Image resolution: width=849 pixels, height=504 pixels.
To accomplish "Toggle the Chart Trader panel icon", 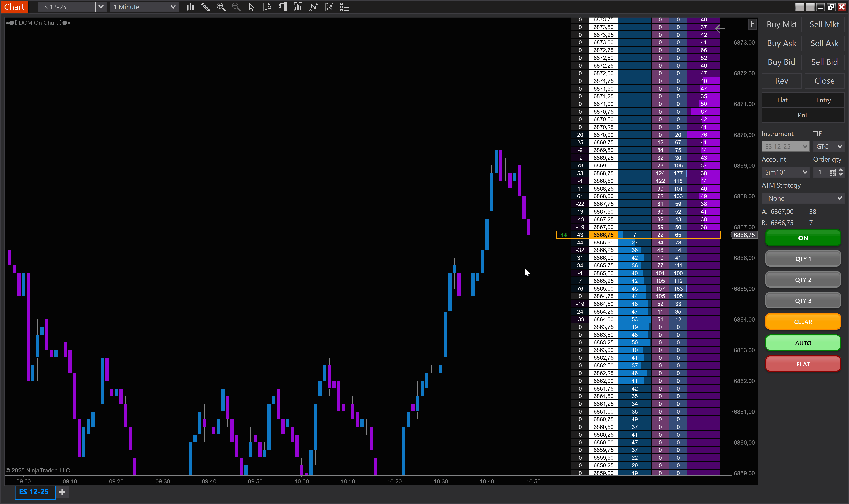I will [283, 7].
